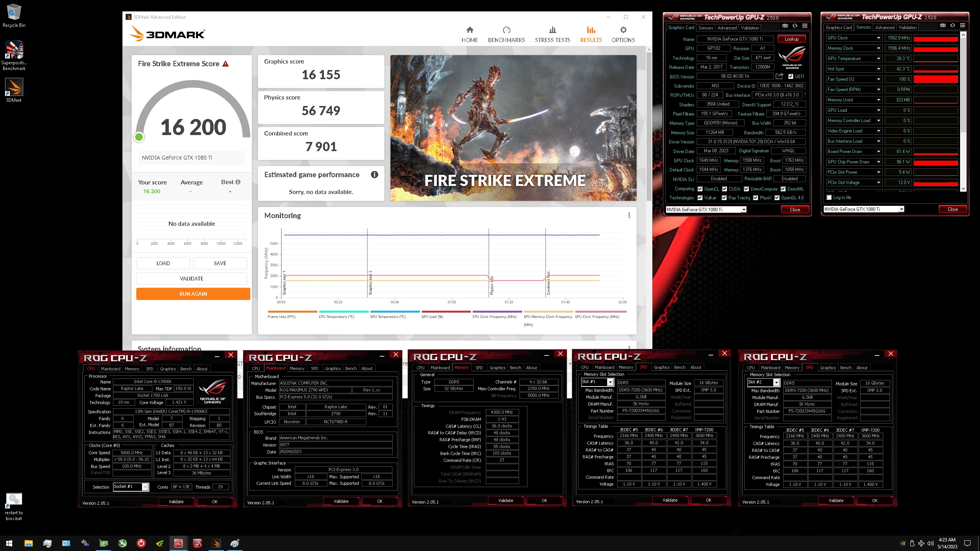The width and height of the screenshot is (980, 551).
Task: Toggle the CUDA checkbox
Action: coord(725,189)
